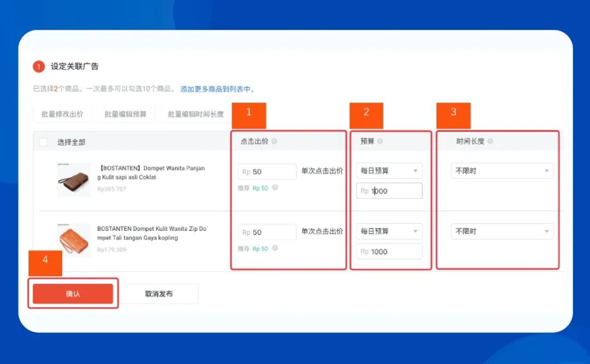Image resolution: width=590 pixels, height=364 pixels.
Task: Check the 选择全部 select-all checkbox
Action: (x=43, y=141)
